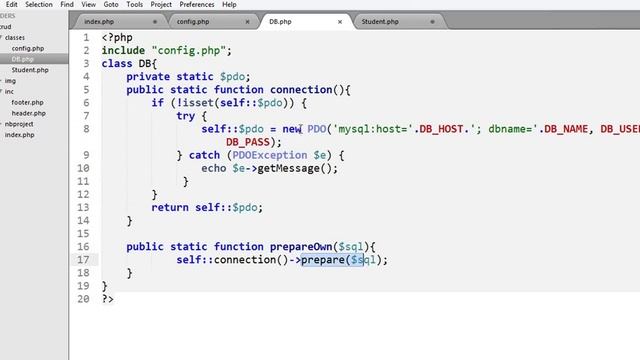Screen dimensions: 640x360
Task: Click line number 1 in the gutter
Action: coord(86,38)
